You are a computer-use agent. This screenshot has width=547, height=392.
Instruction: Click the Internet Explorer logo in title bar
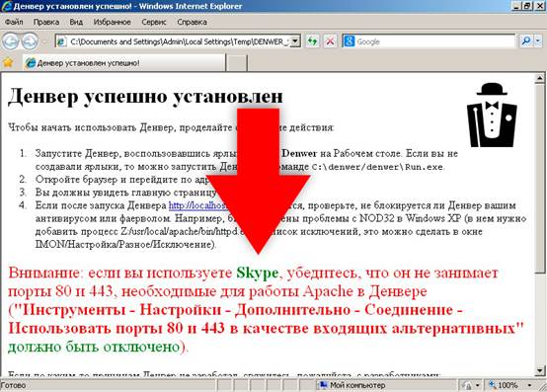pos(6,6)
